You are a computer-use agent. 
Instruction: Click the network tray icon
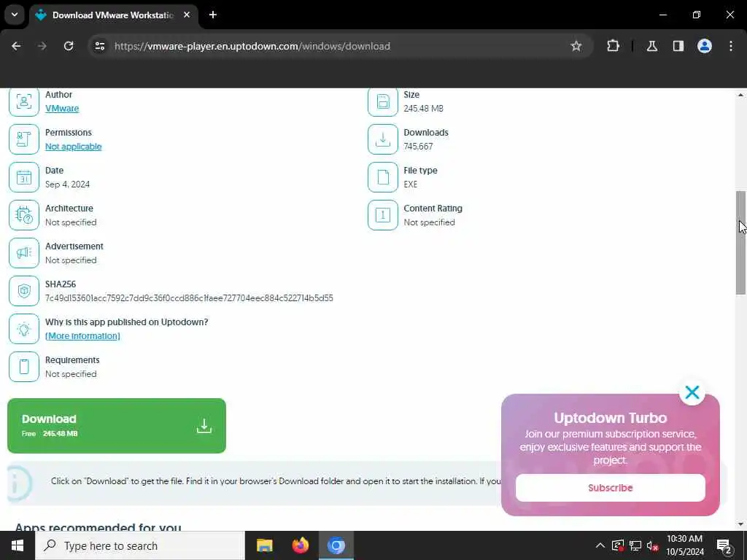pos(635,545)
